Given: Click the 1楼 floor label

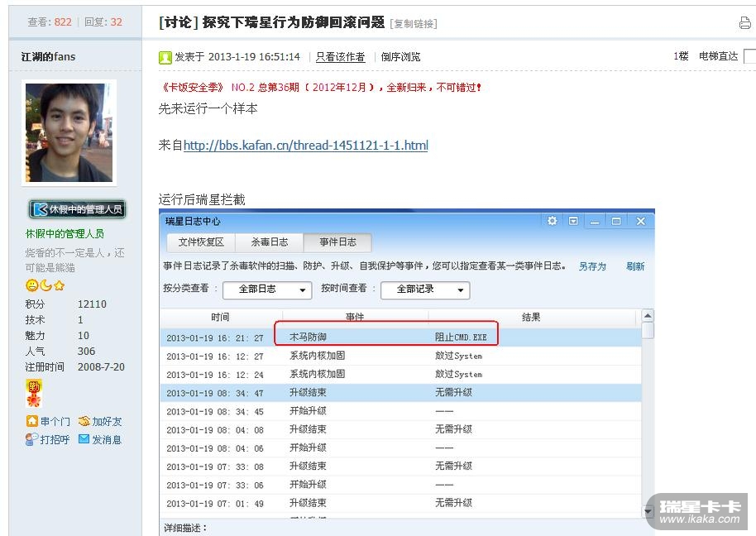Looking at the screenshot, I should [x=681, y=56].
